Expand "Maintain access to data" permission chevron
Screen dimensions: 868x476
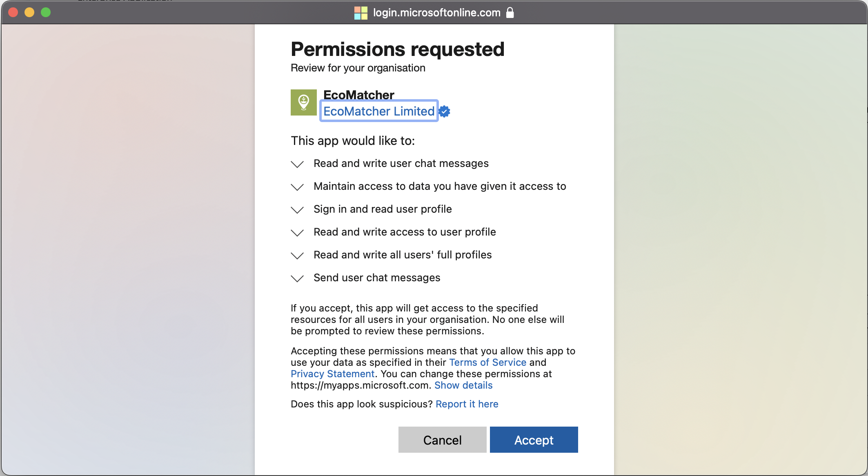click(297, 187)
